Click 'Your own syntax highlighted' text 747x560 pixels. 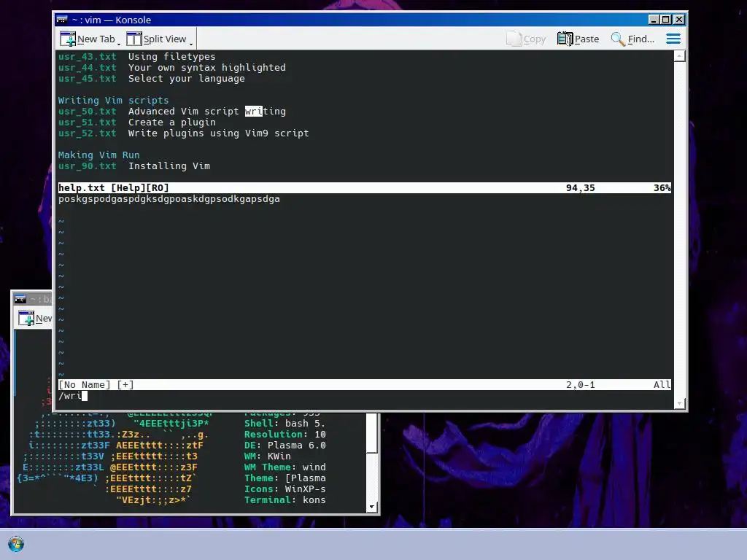206,68
